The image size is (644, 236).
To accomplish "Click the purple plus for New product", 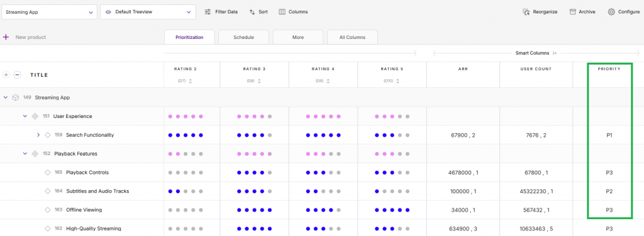I will coord(6,37).
